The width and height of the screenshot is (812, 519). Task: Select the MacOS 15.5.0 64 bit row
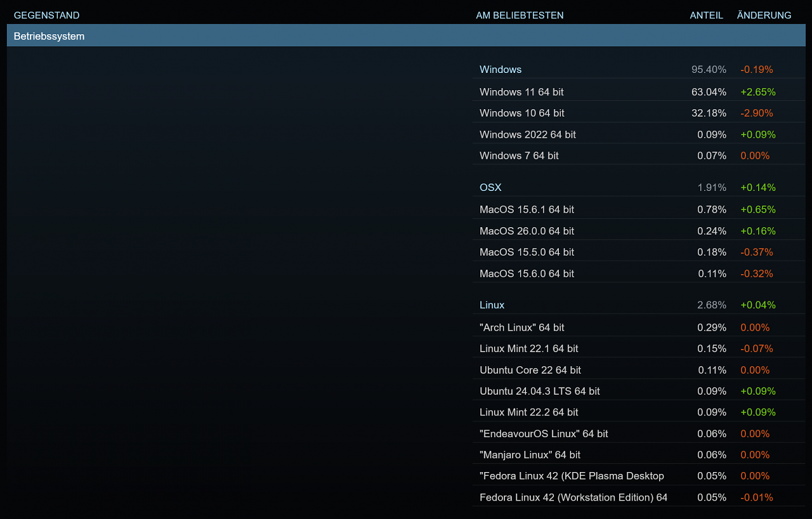click(639, 252)
